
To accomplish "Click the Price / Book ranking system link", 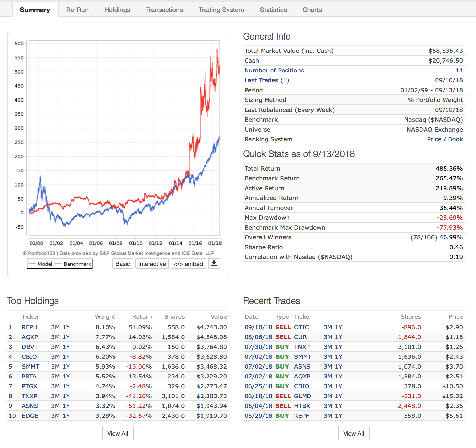I will tap(445, 139).
